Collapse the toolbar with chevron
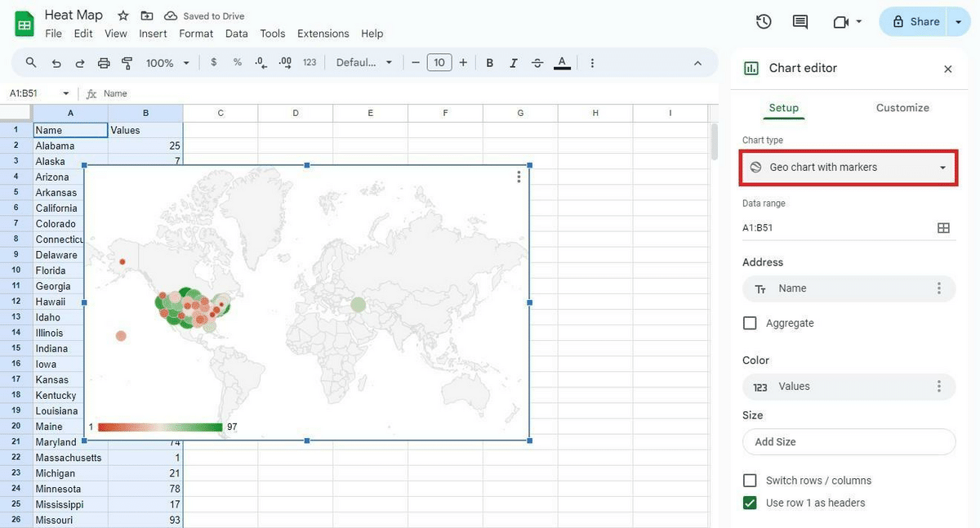The width and height of the screenshot is (980, 528). tap(697, 63)
